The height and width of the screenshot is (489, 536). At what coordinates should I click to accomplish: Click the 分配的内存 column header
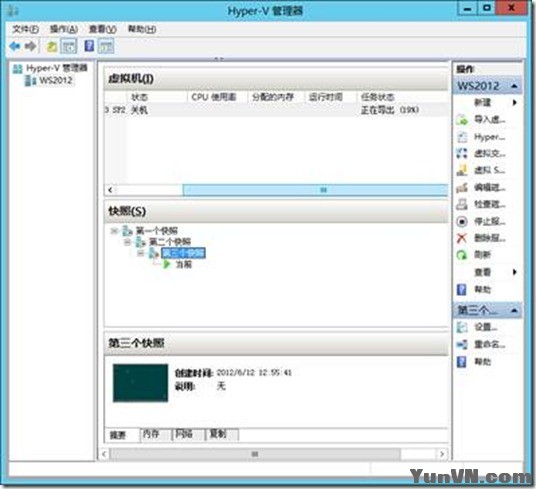click(x=276, y=97)
